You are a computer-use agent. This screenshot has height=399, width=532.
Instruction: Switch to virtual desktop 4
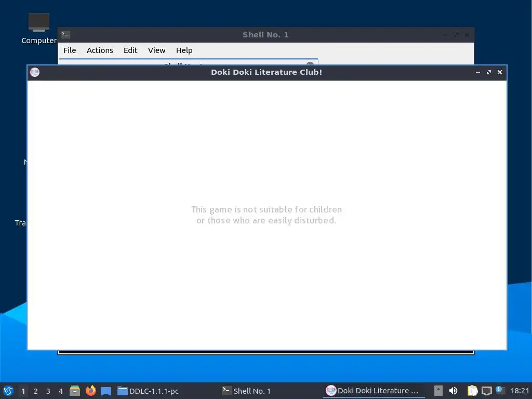click(61, 391)
